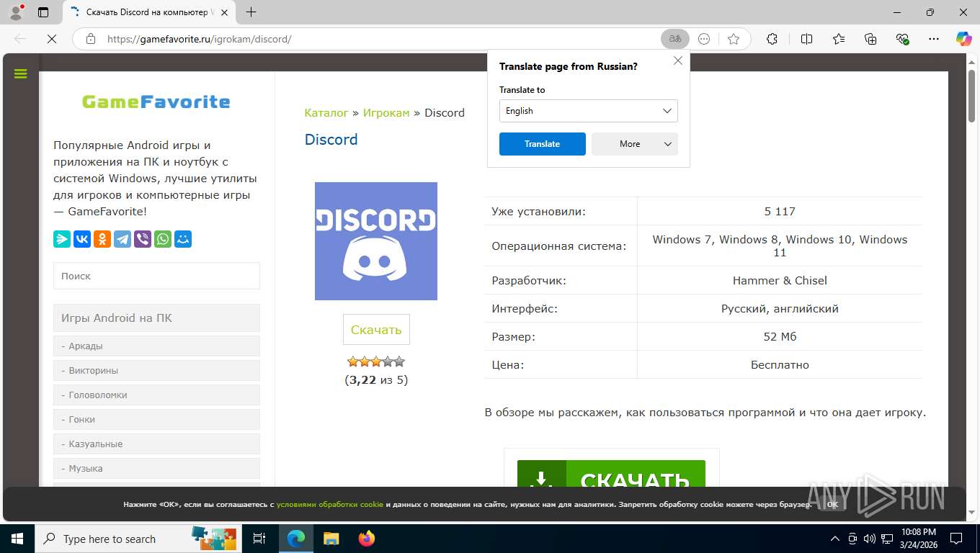Open the Головоломки category

click(x=156, y=395)
